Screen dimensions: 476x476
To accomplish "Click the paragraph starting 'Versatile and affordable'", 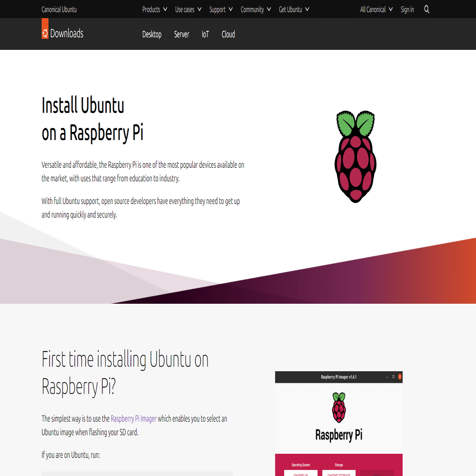I will point(143,172).
